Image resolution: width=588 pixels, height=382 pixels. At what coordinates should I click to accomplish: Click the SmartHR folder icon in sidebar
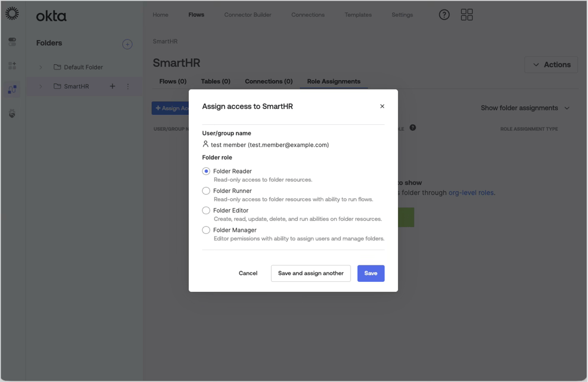pyautogui.click(x=57, y=87)
